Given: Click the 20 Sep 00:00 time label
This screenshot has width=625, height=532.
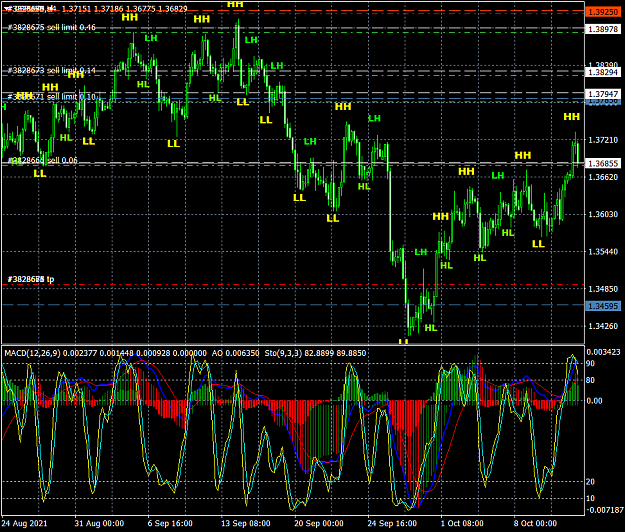Looking at the screenshot, I should [319, 523].
